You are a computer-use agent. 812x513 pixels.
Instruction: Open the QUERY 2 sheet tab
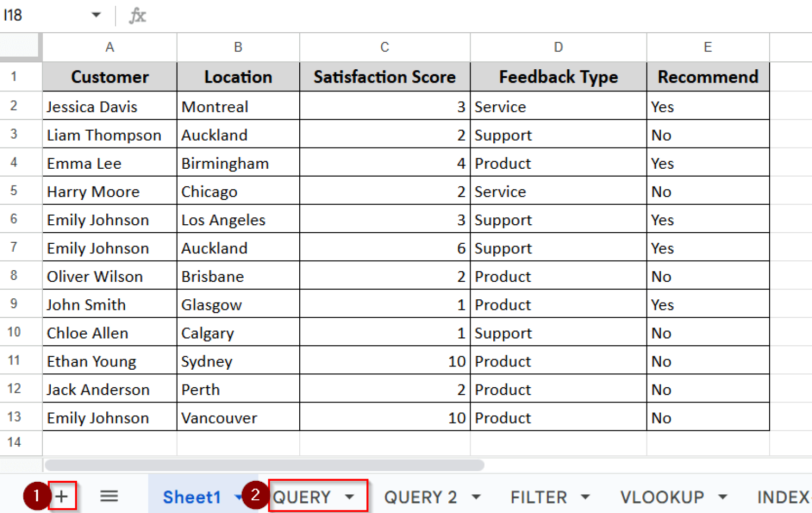pyautogui.click(x=420, y=497)
